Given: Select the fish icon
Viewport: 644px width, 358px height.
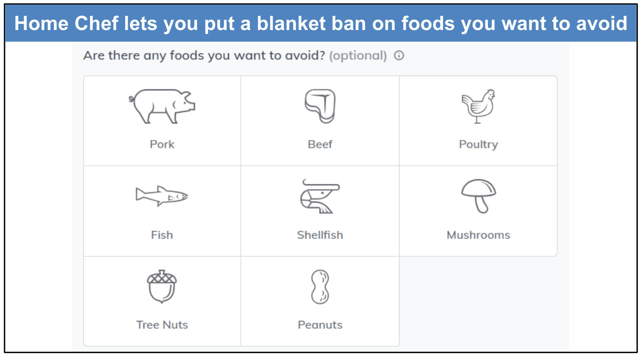Looking at the screenshot, I should (162, 196).
